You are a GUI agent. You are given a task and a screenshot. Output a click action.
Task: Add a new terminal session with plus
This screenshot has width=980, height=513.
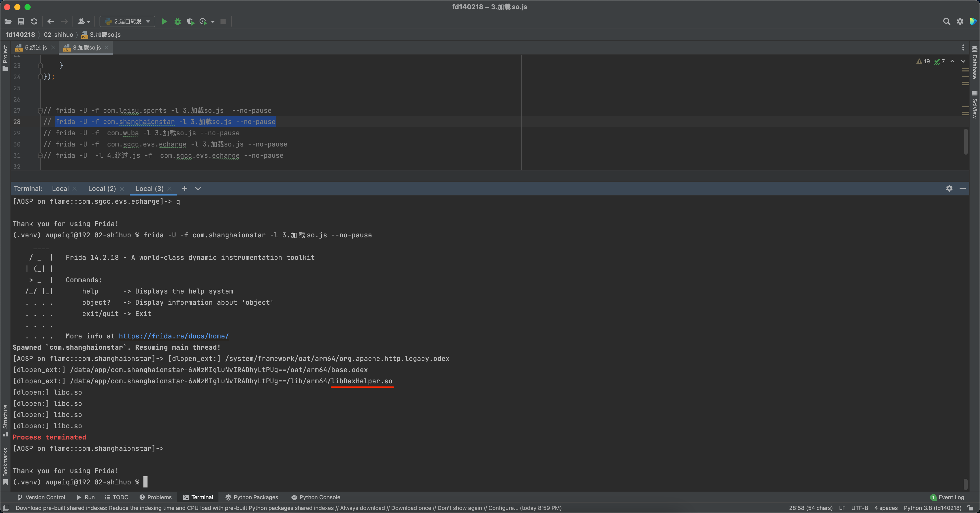coord(185,188)
